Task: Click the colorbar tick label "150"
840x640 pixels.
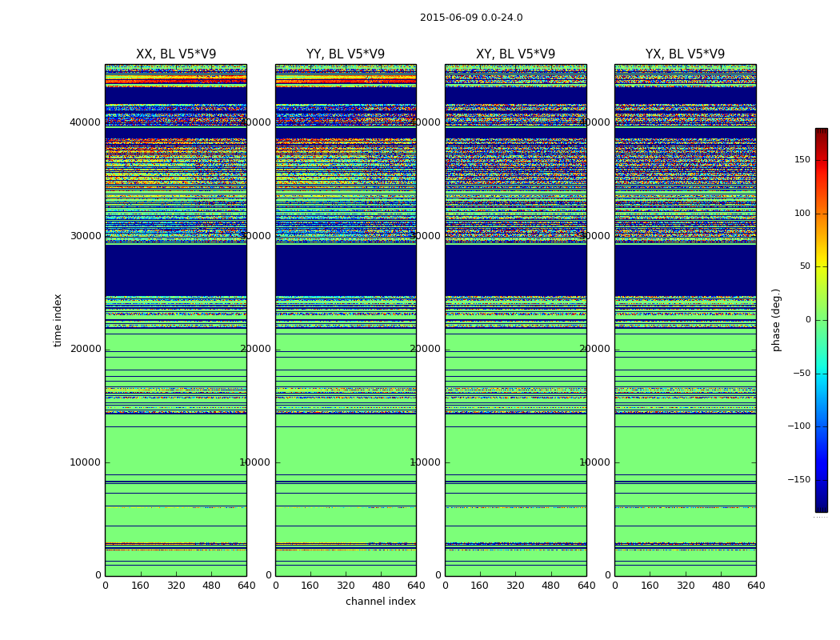Action: [802, 160]
